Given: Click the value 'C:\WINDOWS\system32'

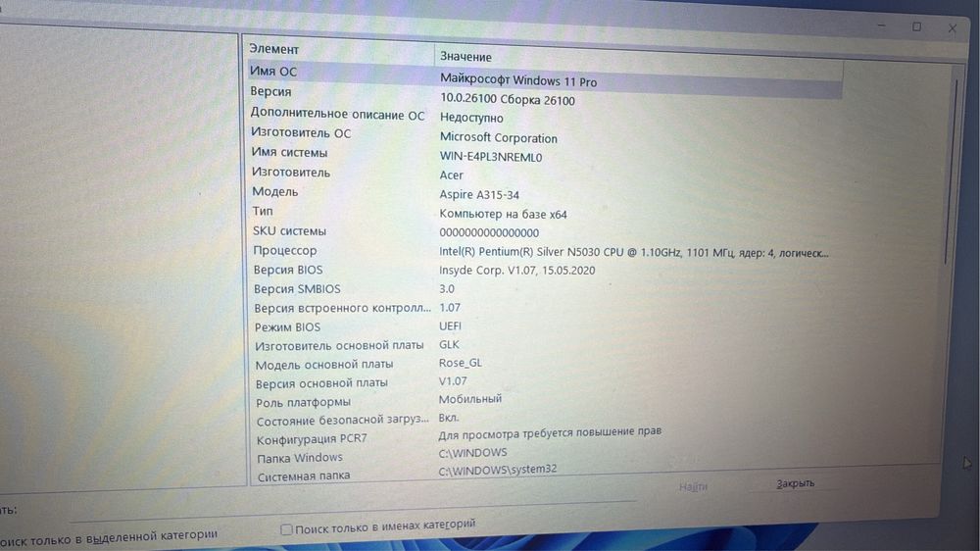Looking at the screenshot, I should point(498,470).
